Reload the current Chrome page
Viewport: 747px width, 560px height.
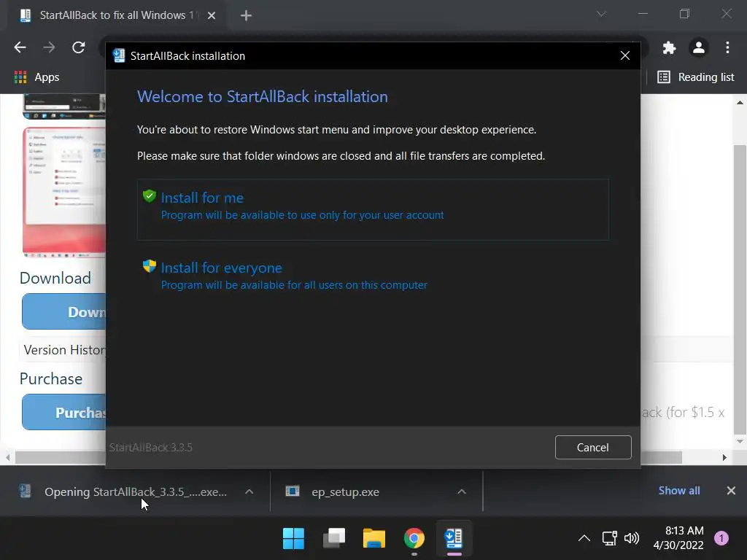pos(78,47)
